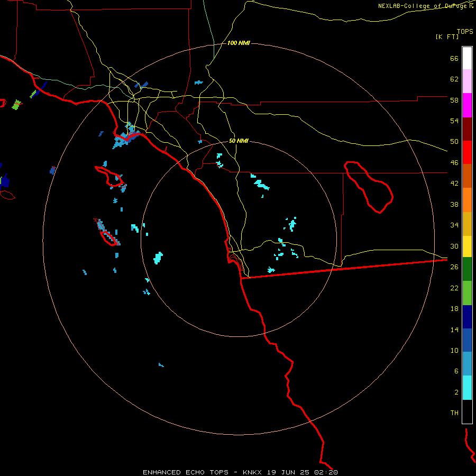The width and height of the screenshot is (476, 476).
Task: Click the '50' legend label
Action: [454, 142]
